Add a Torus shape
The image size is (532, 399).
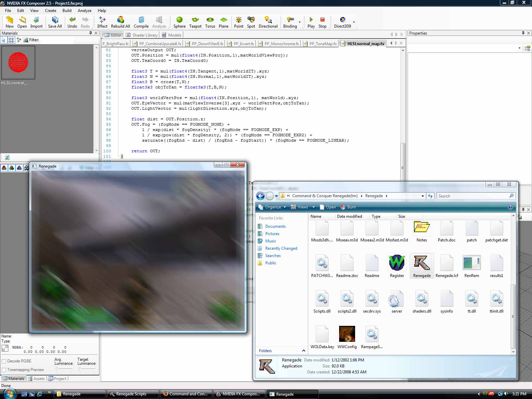pyautogui.click(x=210, y=22)
